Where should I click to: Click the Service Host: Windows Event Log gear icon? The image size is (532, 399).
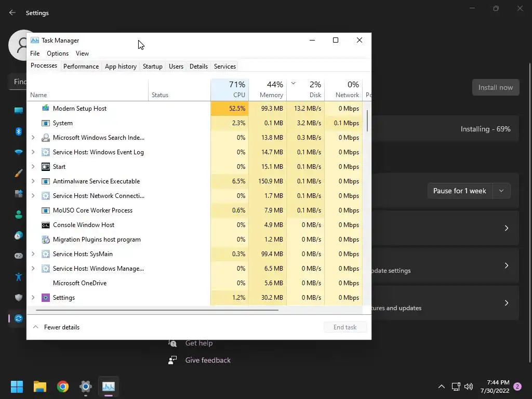point(46,152)
